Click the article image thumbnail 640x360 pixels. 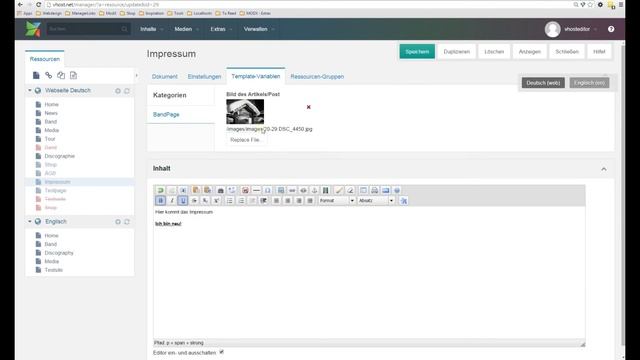click(x=245, y=111)
